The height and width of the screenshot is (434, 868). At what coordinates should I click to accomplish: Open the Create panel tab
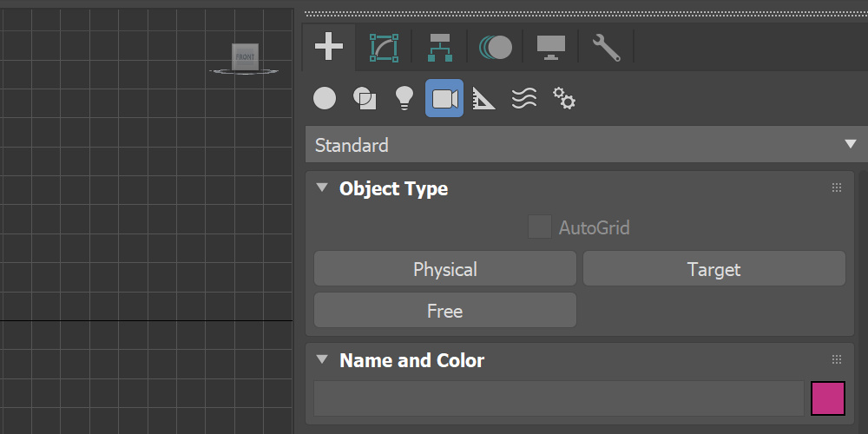pyautogui.click(x=329, y=47)
